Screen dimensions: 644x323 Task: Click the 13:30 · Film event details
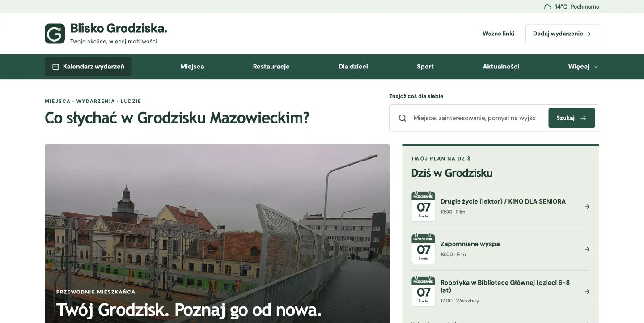point(453,212)
